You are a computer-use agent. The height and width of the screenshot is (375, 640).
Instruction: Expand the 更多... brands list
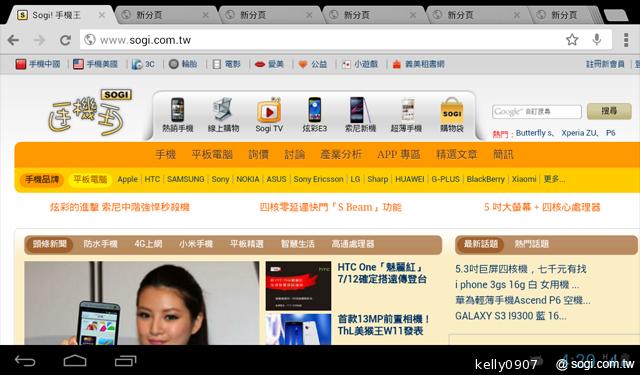(x=554, y=179)
